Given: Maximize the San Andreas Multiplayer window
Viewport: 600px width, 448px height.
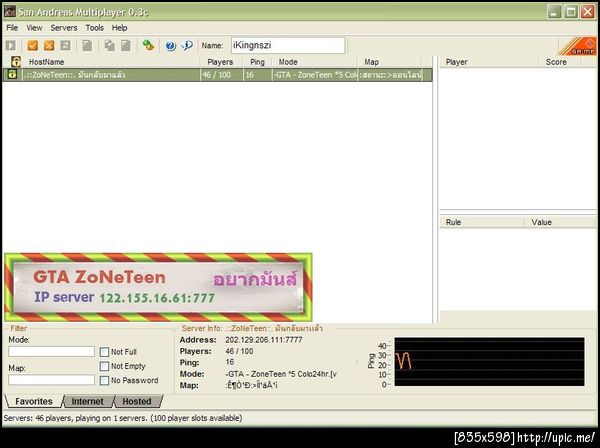Looking at the screenshot, I should click(x=571, y=12).
